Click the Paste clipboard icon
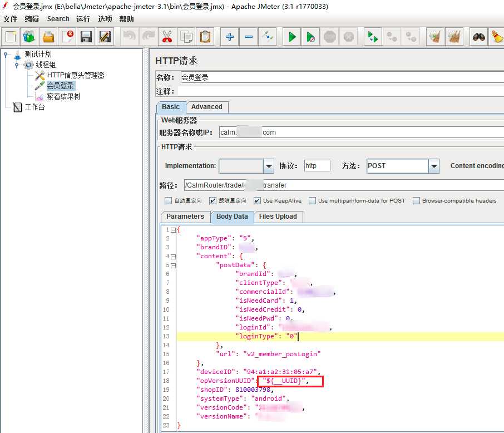 click(x=205, y=37)
